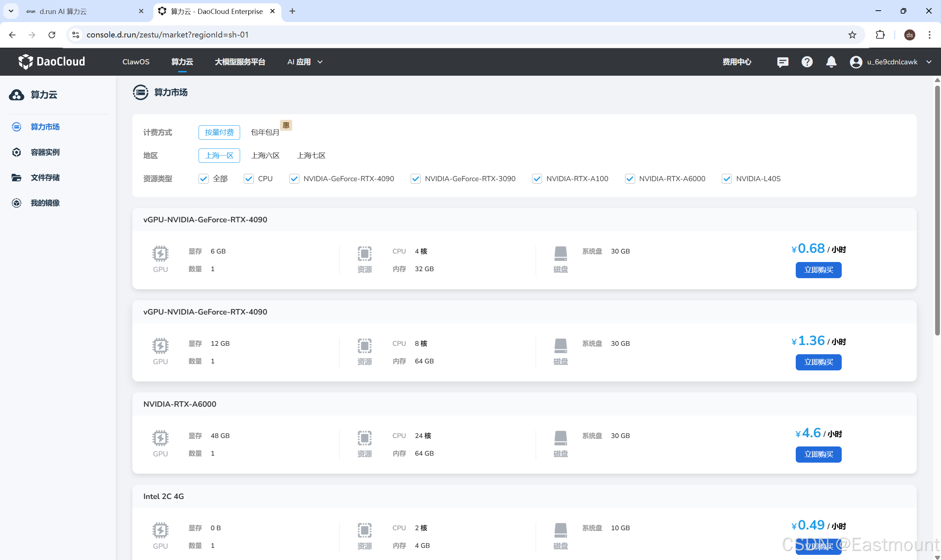The height and width of the screenshot is (560, 941).
Task: Select 包年包月 billing method
Action: [x=265, y=132]
